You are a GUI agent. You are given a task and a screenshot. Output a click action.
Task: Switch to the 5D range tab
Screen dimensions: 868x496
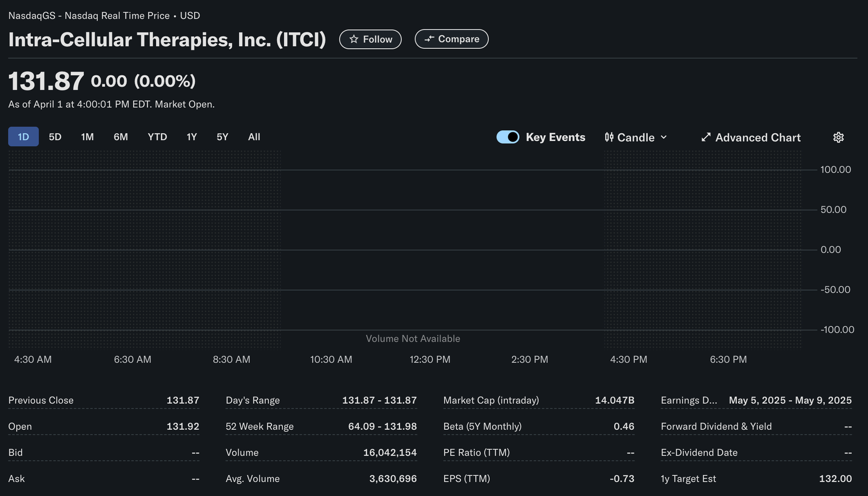[55, 137]
